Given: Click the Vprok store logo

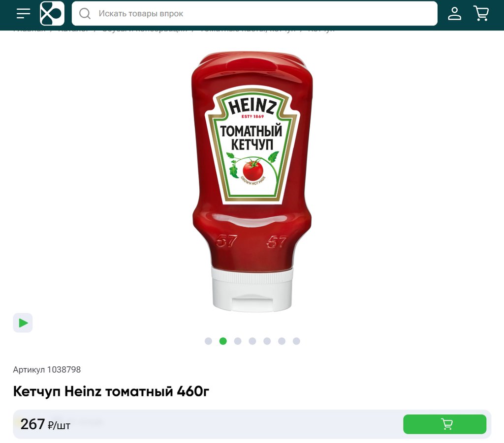Looking at the screenshot, I should pyautogui.click(x=52, y=13).
